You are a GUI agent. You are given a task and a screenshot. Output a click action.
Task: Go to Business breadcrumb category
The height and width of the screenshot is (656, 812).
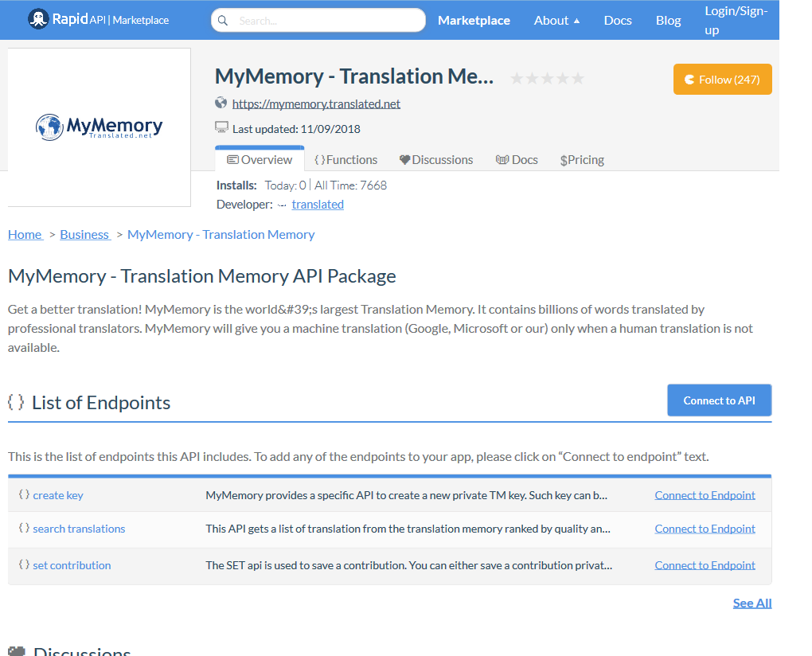click(x=84, y=234)
